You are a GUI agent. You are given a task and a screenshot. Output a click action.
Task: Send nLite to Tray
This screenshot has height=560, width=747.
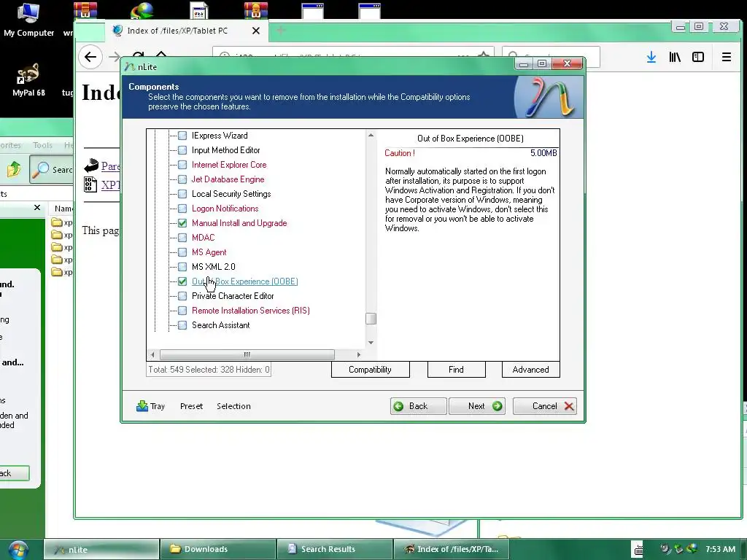150,406
